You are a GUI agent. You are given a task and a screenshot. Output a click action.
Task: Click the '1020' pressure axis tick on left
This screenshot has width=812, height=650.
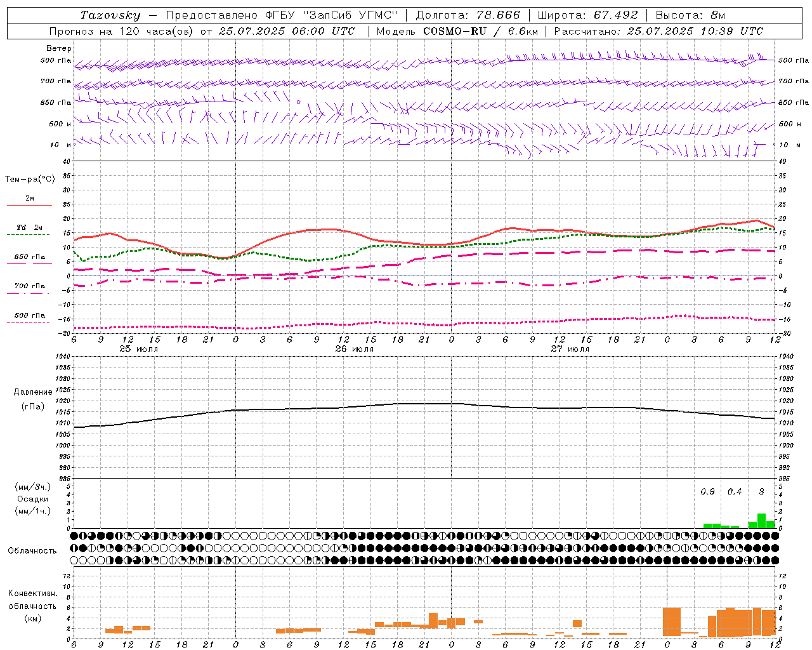click(62, 401)
